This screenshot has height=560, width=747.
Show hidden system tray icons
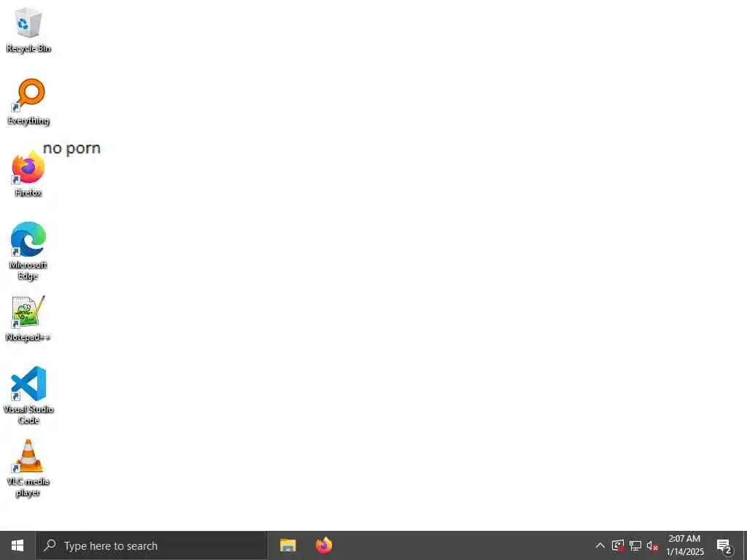(600, 545)
